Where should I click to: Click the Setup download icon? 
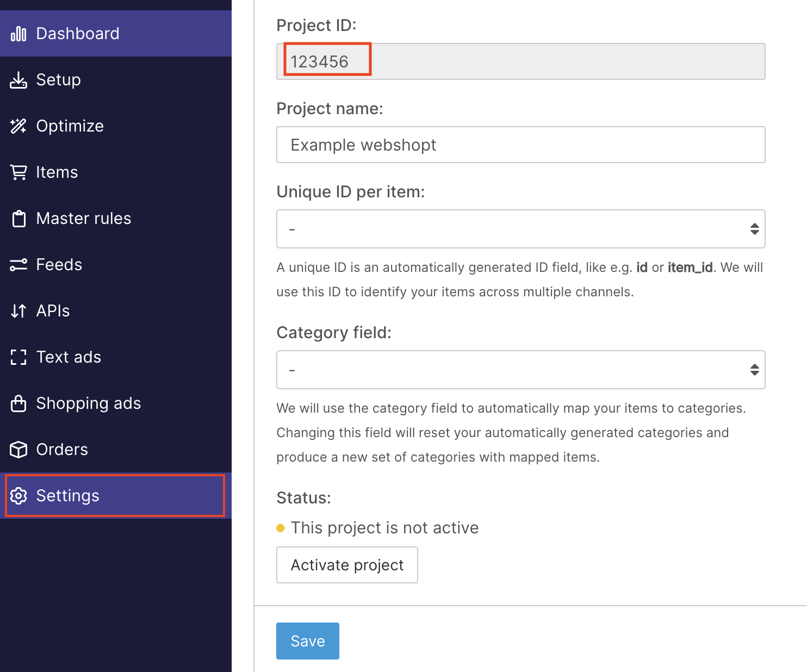click(x=18, y=80)
